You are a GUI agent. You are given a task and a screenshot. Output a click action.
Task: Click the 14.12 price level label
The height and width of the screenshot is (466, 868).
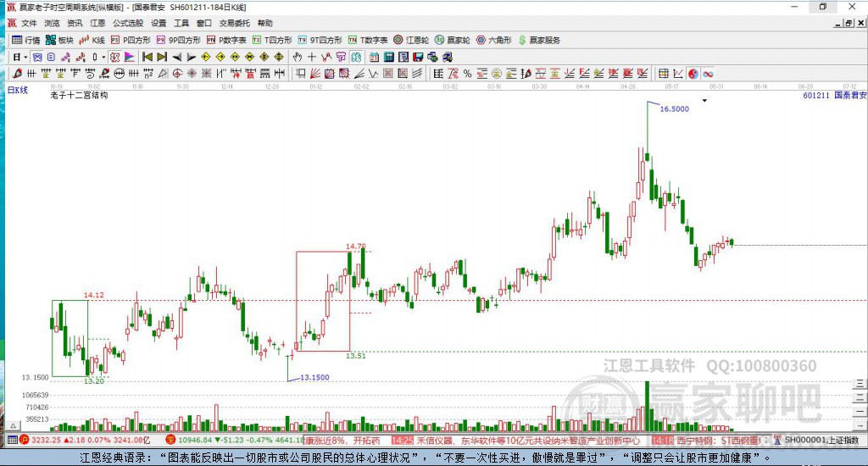(93, 295)
